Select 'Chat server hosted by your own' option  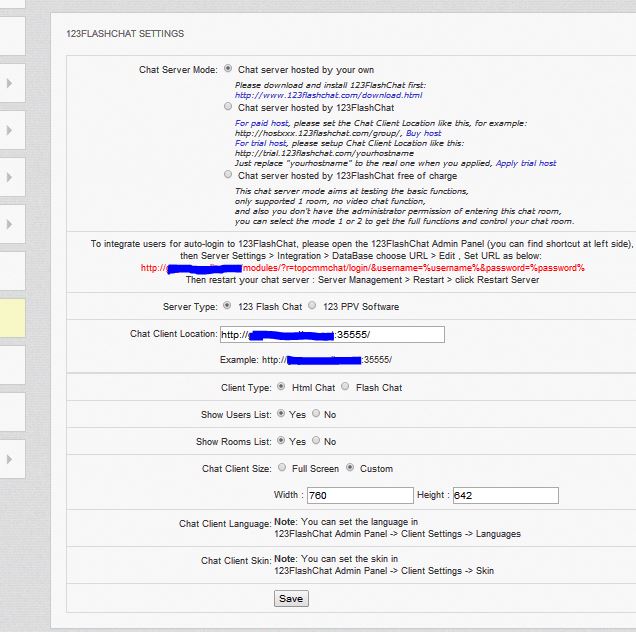click(228, 70)
